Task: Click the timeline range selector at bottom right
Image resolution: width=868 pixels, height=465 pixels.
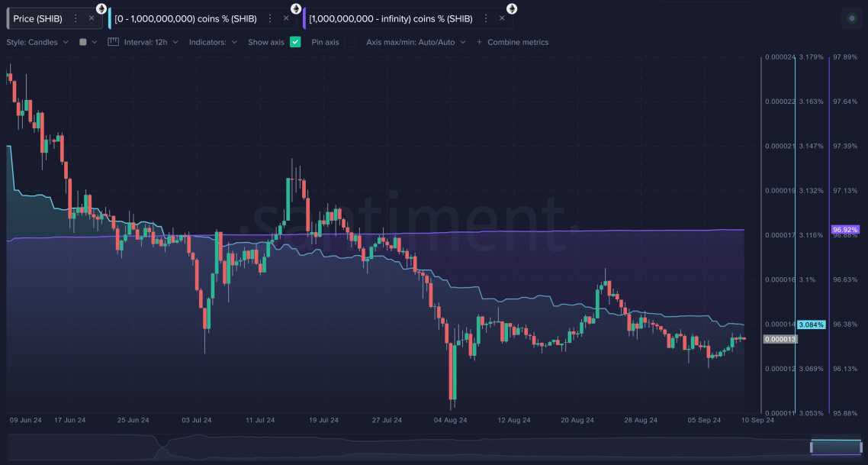Action: (836, 447)
